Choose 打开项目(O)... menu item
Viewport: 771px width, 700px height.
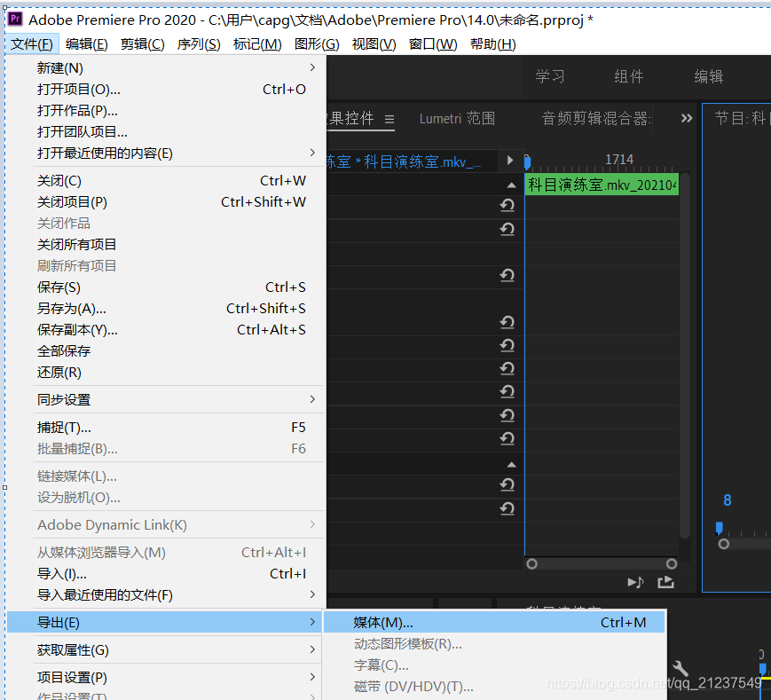tap(165, 90)
